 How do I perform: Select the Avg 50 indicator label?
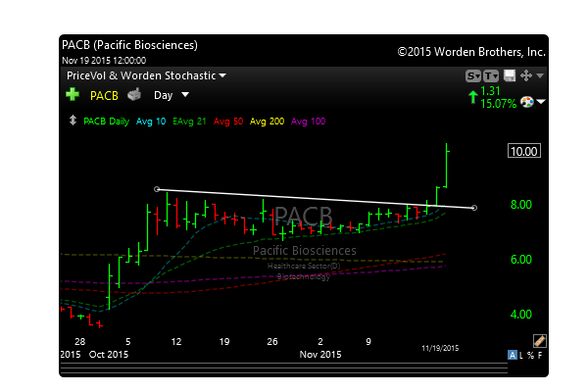click(x=228, y=122)
